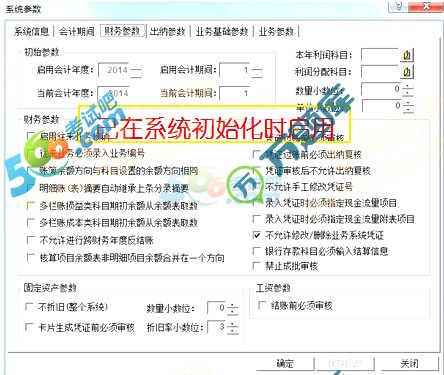
Task: Check 不折旧(整个系统) option
Action: tap(29, 307)
